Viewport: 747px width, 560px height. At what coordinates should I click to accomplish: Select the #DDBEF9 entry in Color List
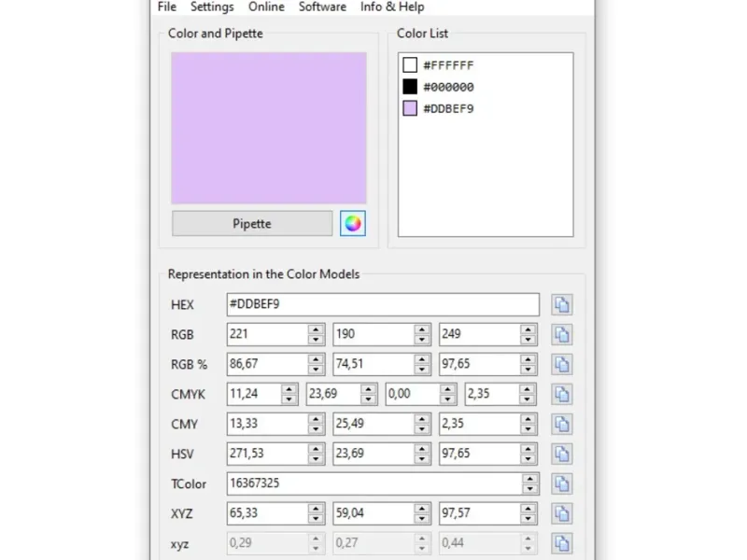coord(448,108)
